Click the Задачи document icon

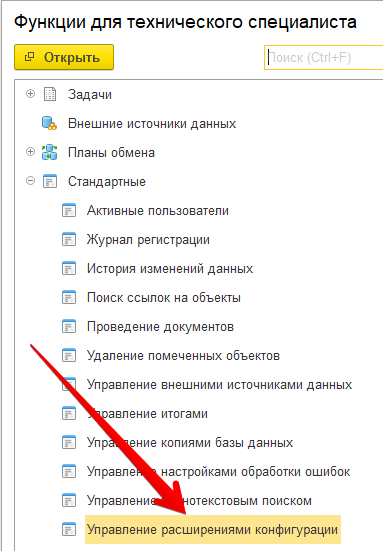coord(50,94)
